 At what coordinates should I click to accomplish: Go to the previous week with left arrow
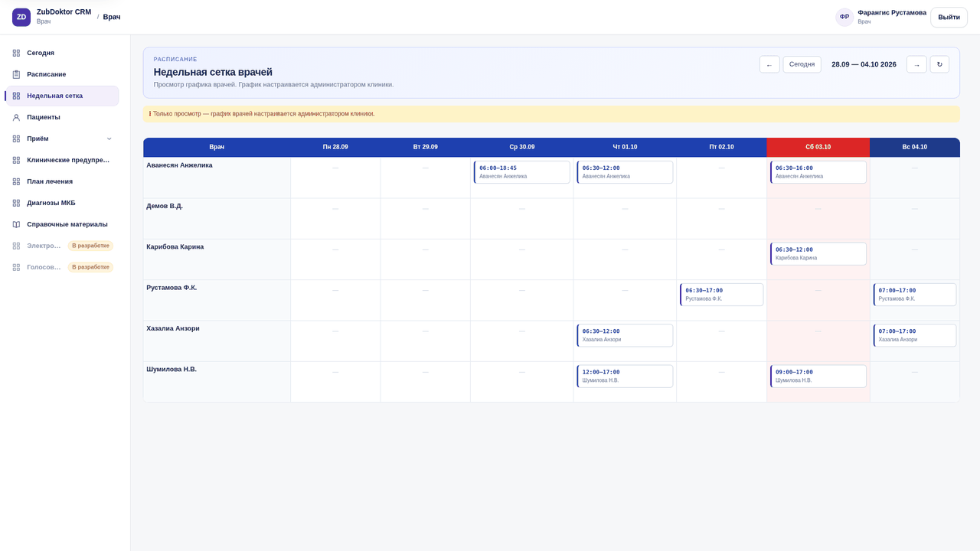(x=769, y=64)
